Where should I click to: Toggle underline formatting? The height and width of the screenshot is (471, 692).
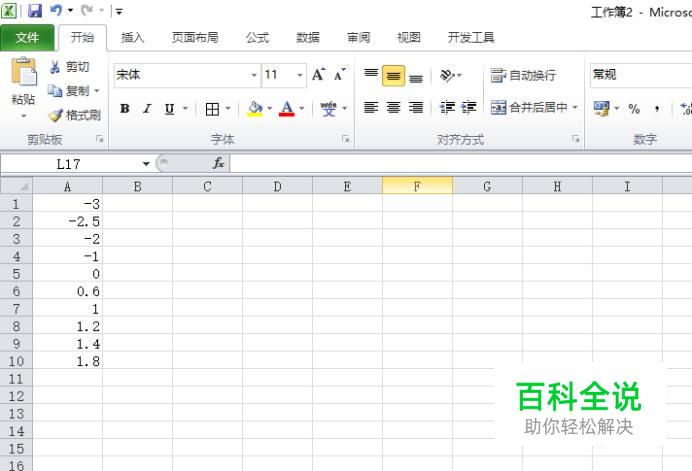tap(169, 109)
